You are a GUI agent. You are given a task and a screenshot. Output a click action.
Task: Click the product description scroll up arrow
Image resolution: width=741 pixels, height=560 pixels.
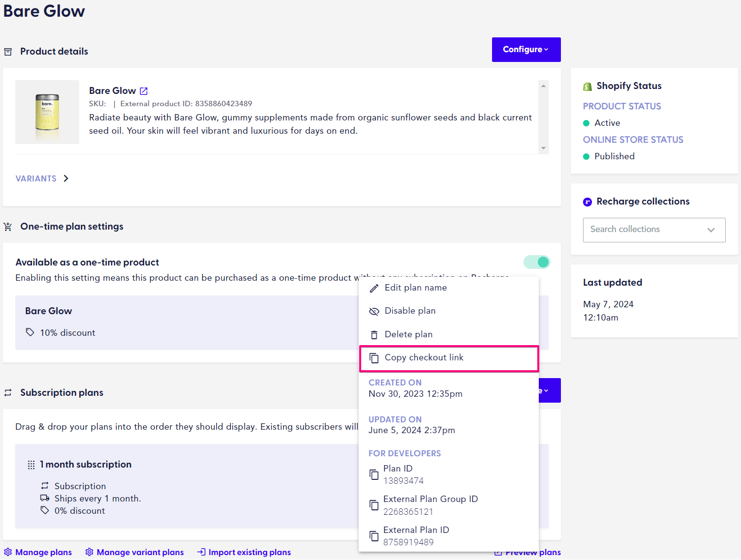(543, 86)
